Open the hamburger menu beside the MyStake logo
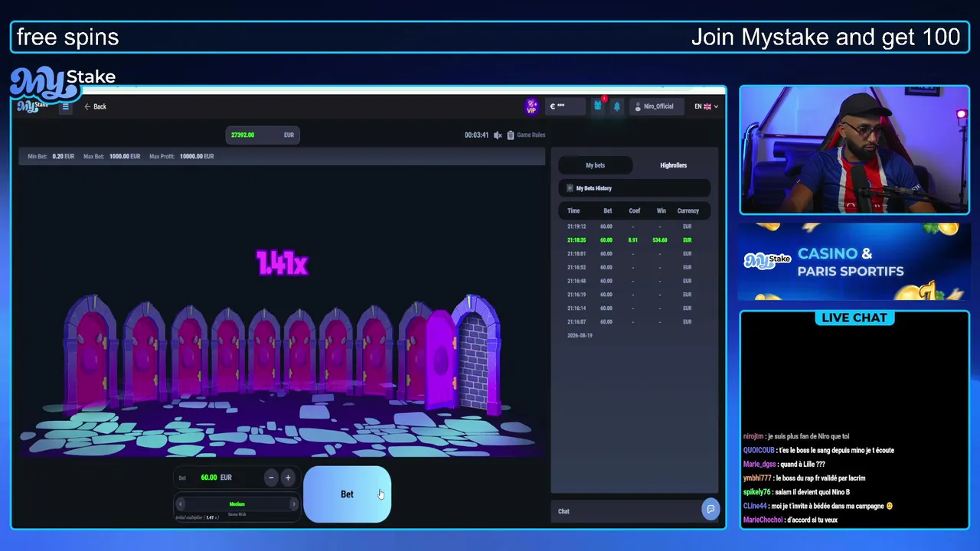This screenshot has height=551, width=980. coord(65,106)
